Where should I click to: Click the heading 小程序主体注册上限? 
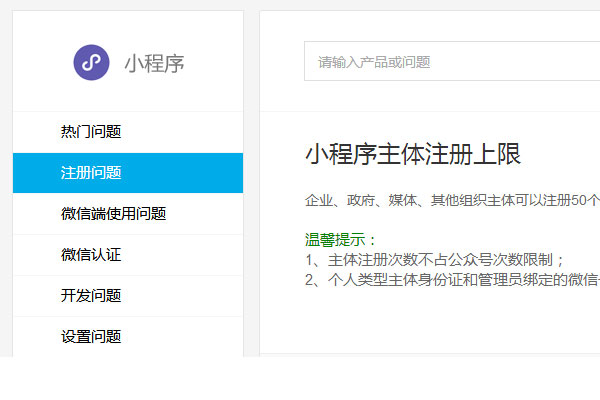point(413,154)
